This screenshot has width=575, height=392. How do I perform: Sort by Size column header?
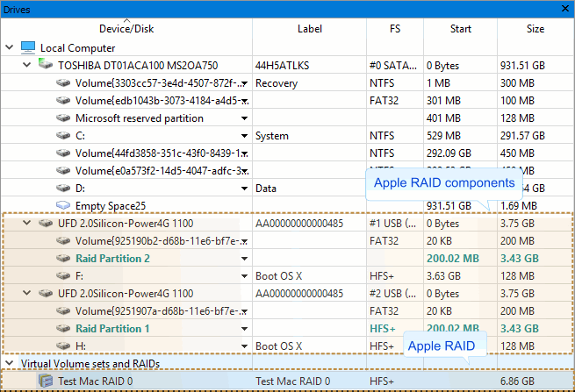(x=535, y=29)
